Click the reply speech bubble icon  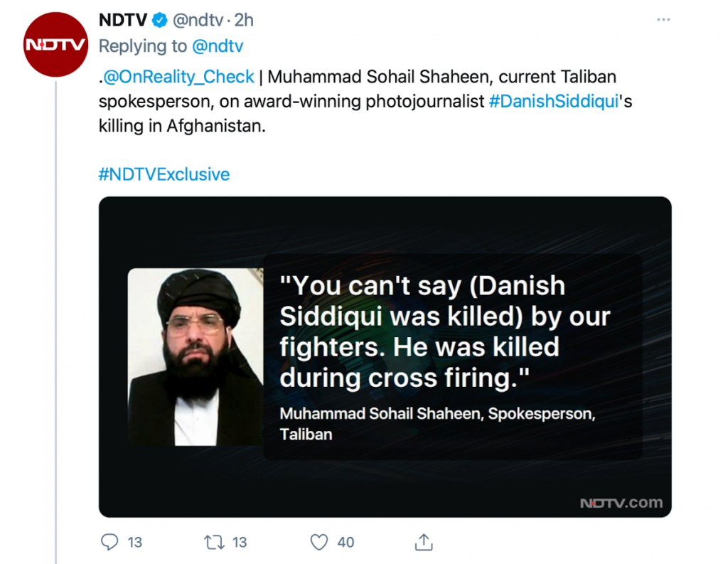click(x=109, y=542)
